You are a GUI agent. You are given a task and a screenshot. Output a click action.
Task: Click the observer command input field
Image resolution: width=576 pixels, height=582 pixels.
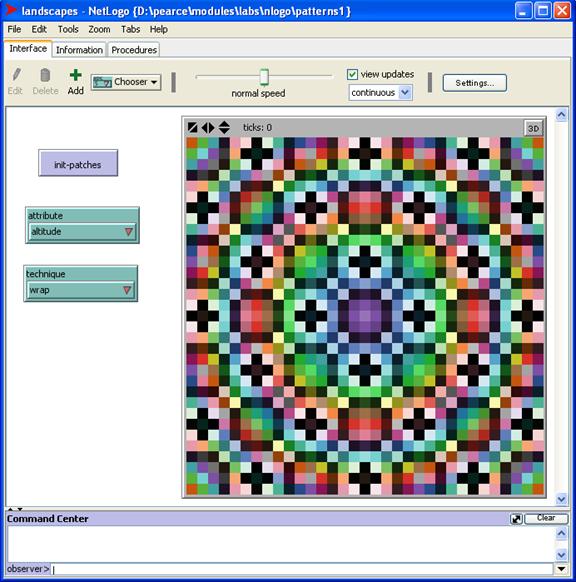pyautogui.click(x=302, y=569)
